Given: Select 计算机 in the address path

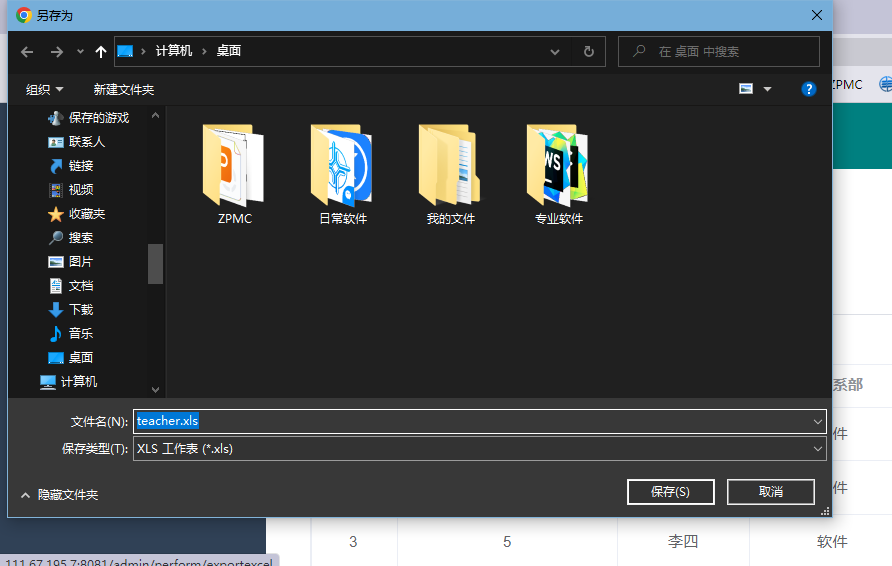Looking at the screenshot, I should click(x=174, y=51).
